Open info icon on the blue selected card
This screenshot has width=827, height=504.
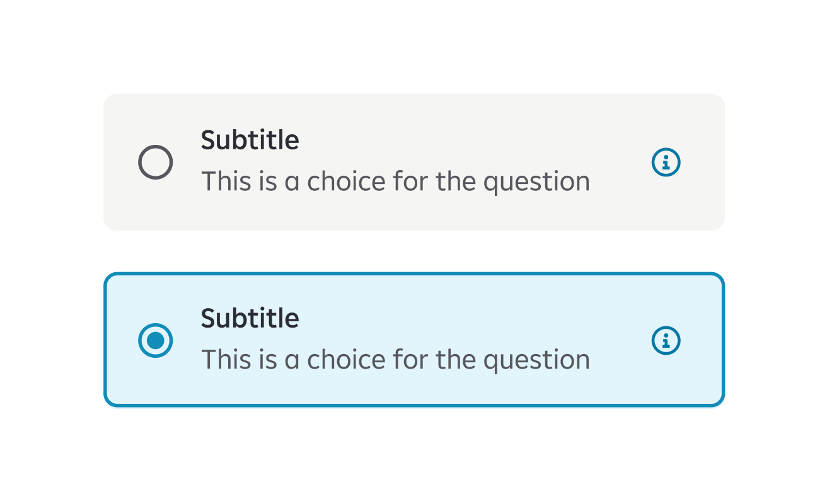(x=666, y=340)
